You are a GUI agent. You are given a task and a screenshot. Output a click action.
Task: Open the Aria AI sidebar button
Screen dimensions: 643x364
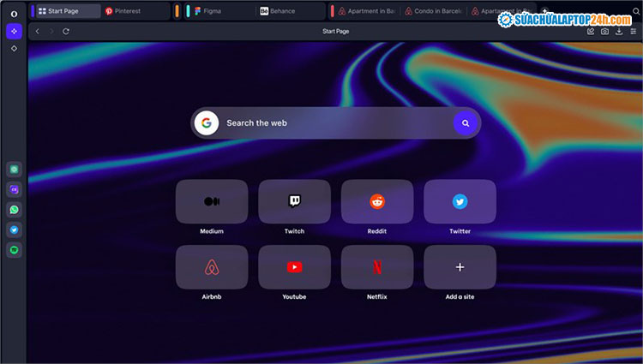[14, 31]
